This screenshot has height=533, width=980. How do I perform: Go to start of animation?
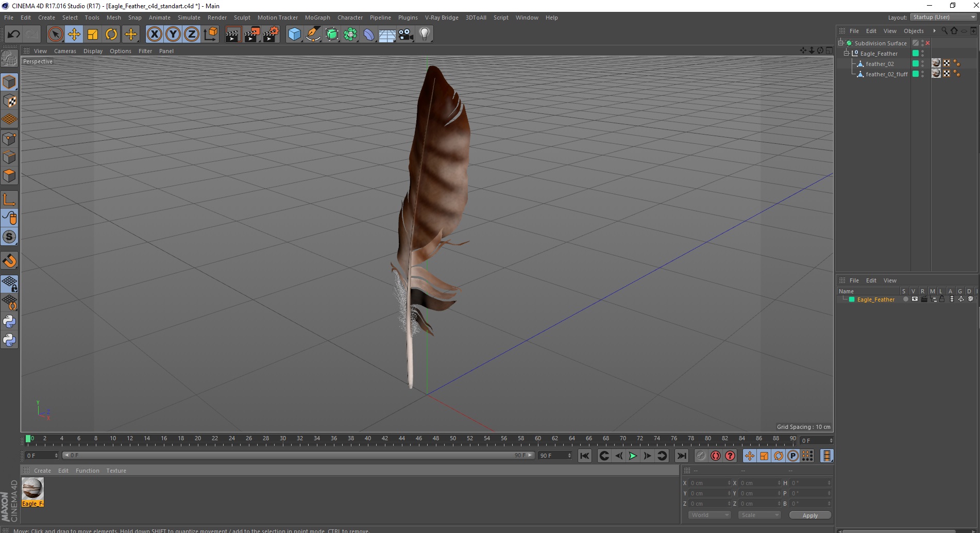coord(584,456)
